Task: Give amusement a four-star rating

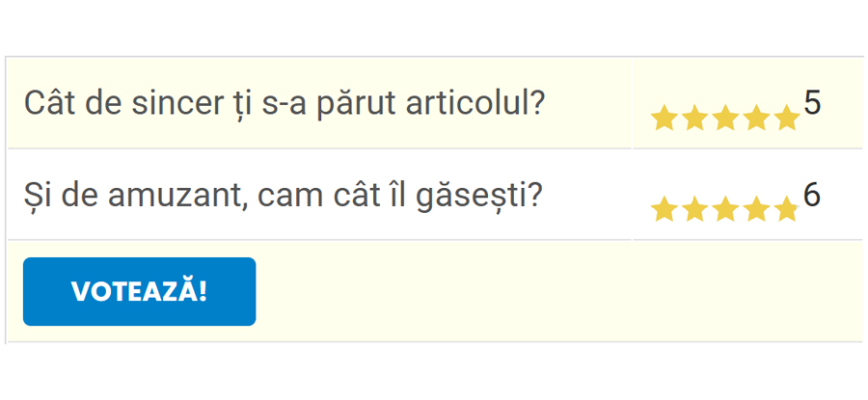Action: pyautogui.click(x=756, y=209)
